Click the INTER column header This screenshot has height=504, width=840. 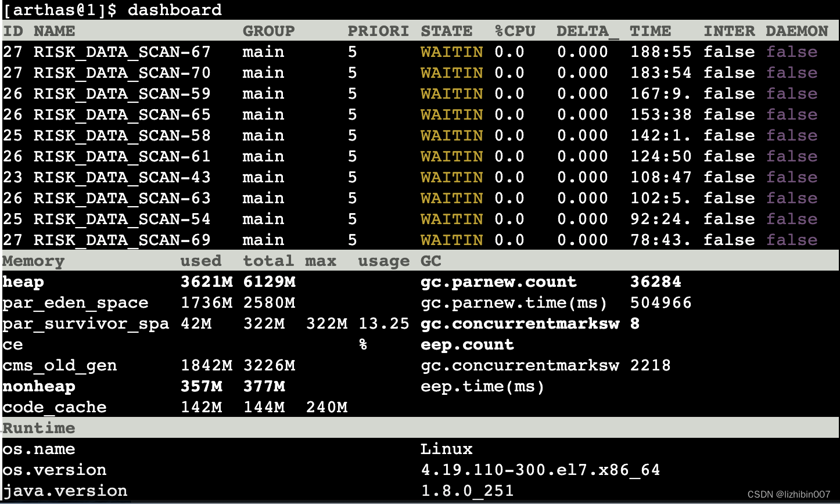[x=729, y=31]
